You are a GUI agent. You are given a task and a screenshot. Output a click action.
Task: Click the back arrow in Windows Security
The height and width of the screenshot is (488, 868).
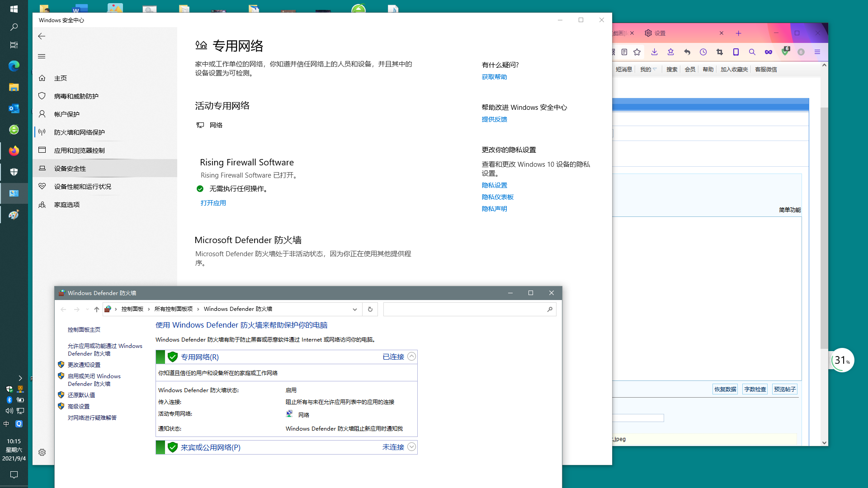[42, 36]
